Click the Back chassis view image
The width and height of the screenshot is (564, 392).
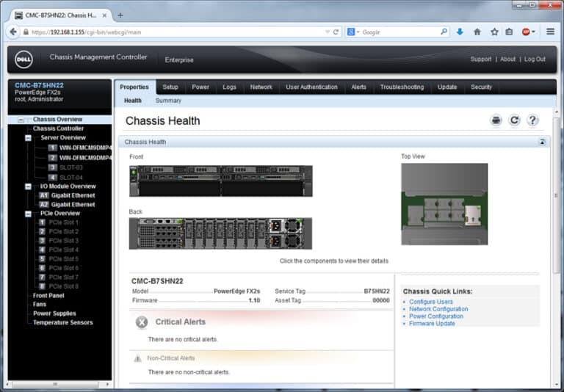(x=220, y=233)
